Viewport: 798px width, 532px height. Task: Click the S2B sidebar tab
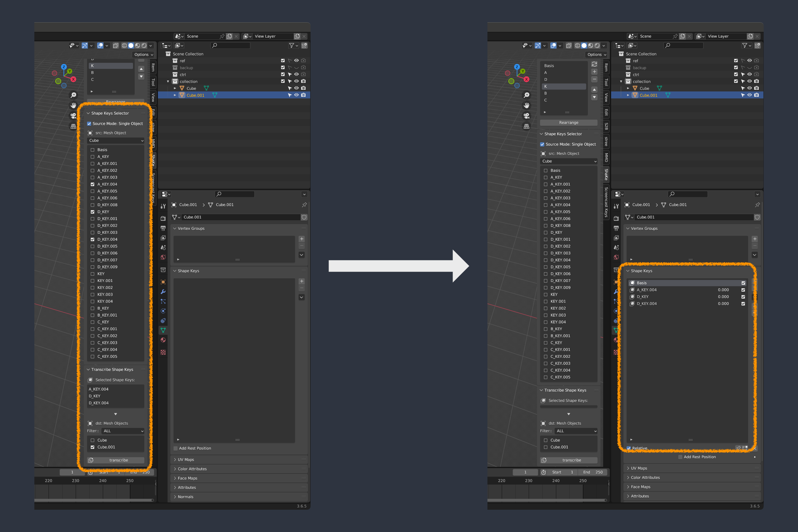pyautogui.click(x=606, y=126)
